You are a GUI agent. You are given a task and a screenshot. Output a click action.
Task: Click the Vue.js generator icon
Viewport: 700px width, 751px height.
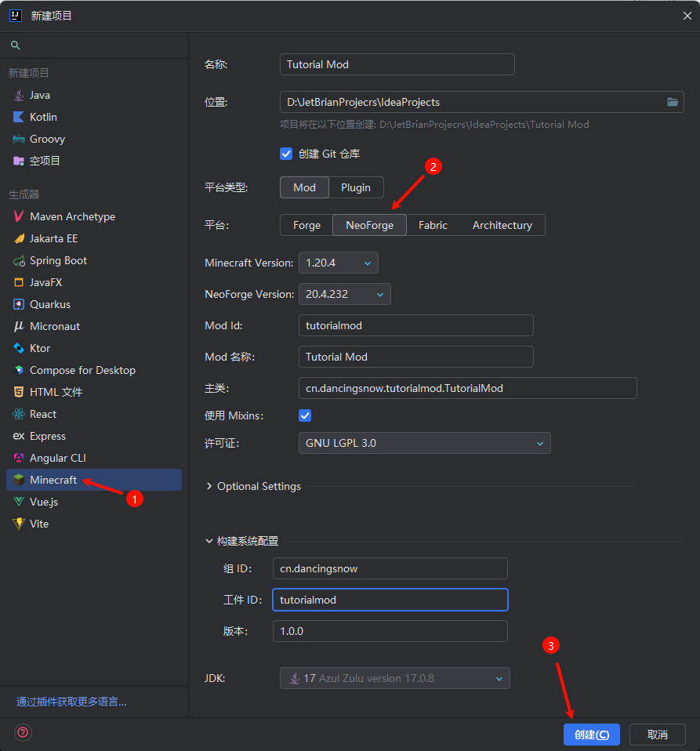(19, 502)
